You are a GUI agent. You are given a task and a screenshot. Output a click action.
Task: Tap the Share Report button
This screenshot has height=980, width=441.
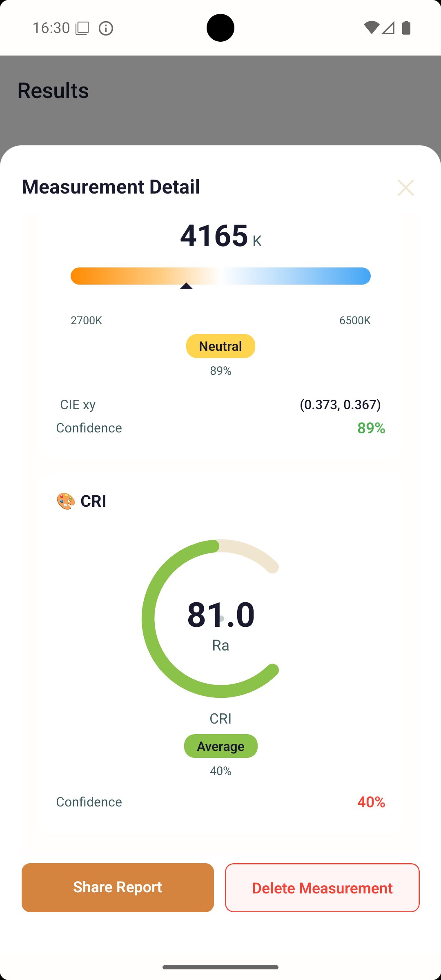pyautogui.click(x=118, y=887)
